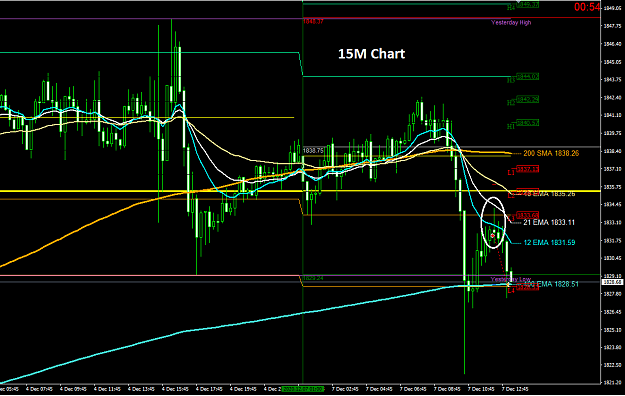Click the L1 pivot price box 1837.15
This screenshot has width=625, height=396.
(528, 169)
